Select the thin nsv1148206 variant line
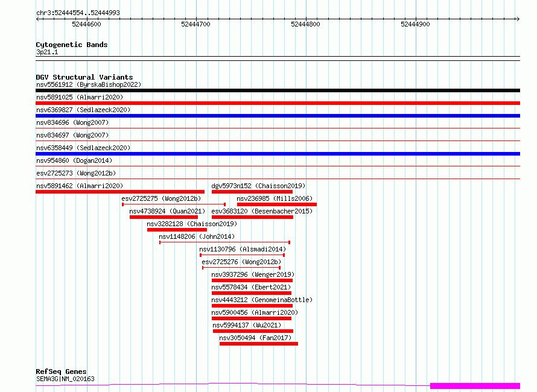The width and height of the screenshot is (537, 392). (x=225, y=242)
